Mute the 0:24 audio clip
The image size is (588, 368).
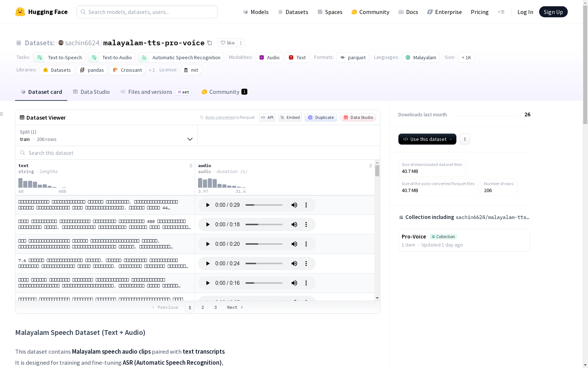294,263
